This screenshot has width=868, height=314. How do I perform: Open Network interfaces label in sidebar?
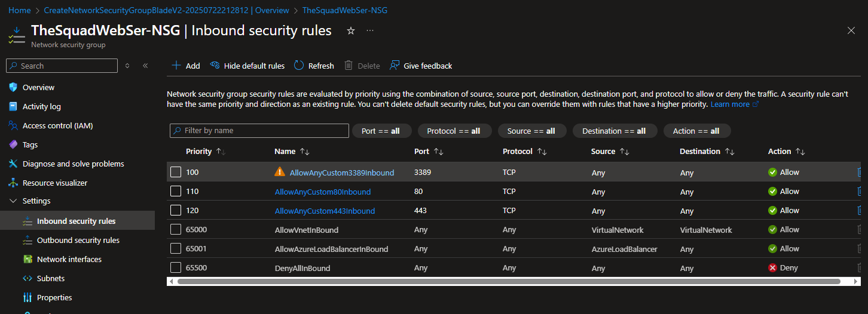69,259
